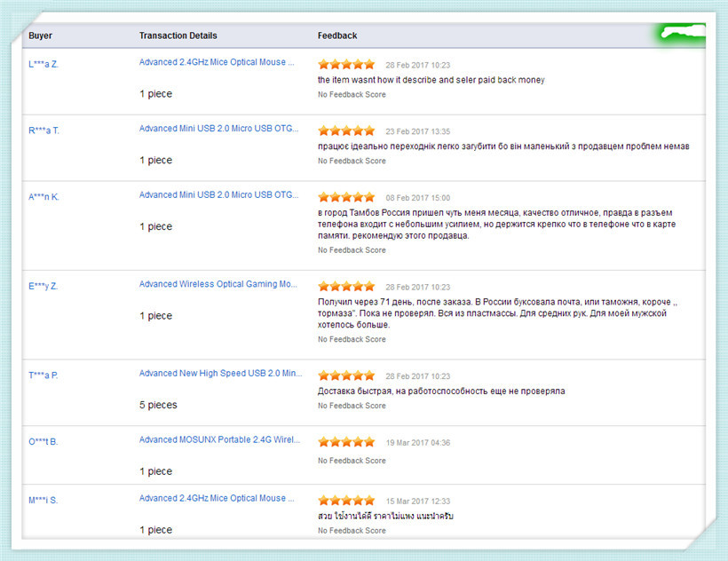Screen dimensions: 728x561
Task: Click the five stars dated 23 Feb 2017
Action: (x=346, y=131)
